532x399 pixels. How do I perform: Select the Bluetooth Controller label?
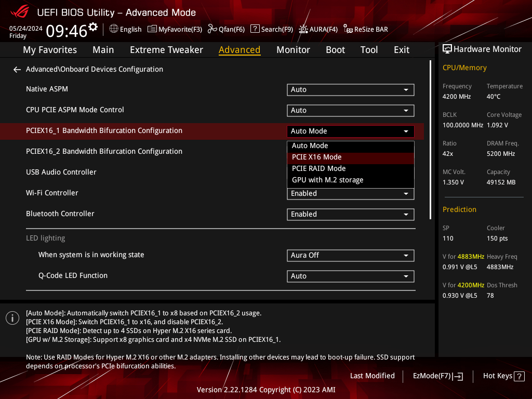click(60, 214)
